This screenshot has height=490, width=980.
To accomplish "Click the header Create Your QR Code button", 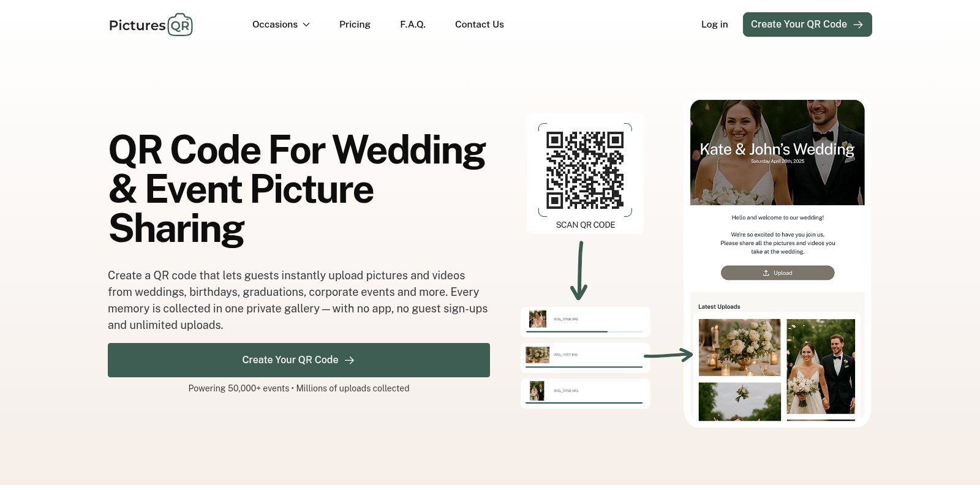I will coord(807,24).
